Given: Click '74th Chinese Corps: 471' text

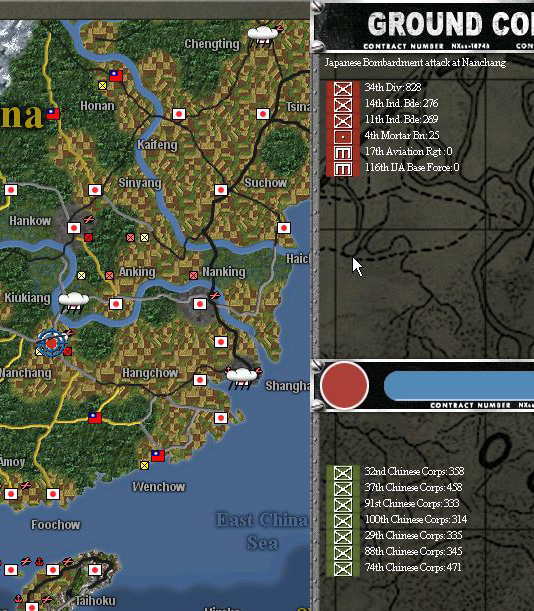Looking at the screenshot, I should (x=413, y=567).
